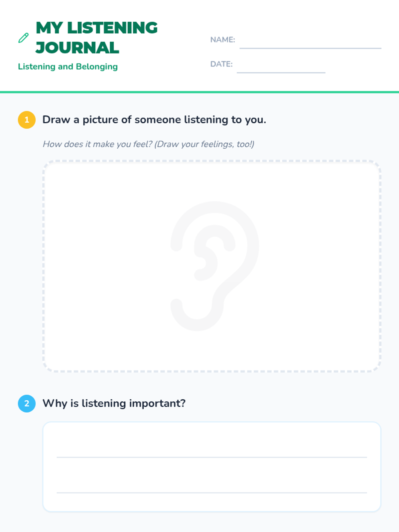399x532 pixels.
Task: Click the DATE label
Action: pyautogui.click(x=221, y=64)
